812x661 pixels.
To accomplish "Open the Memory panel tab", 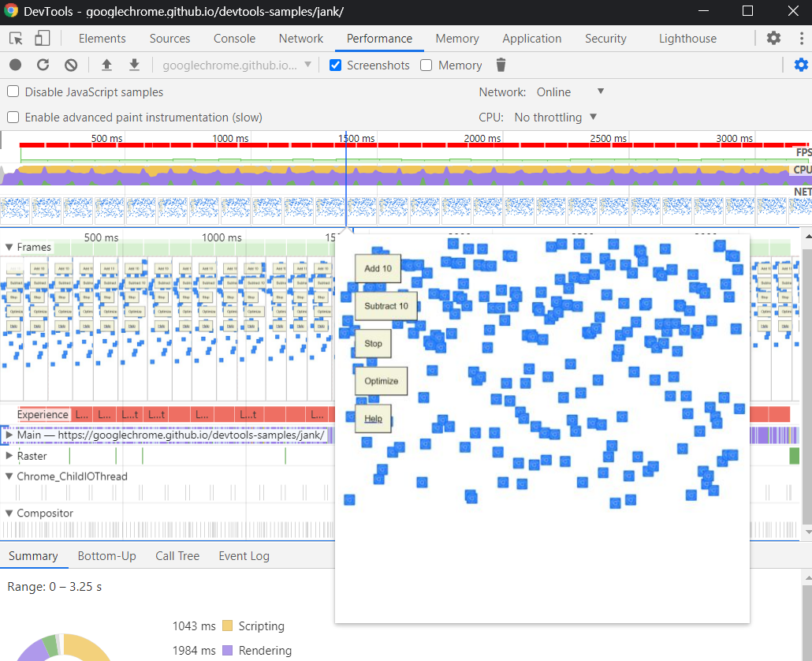I will [x=457, y=39].
